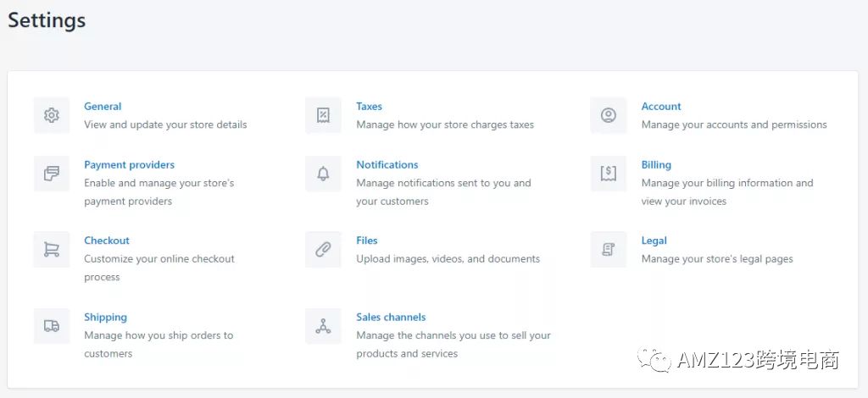The width and height of the screenshot is (868, 398).
Task: Open the Legal settings link
Action: [x=654, y=240]
